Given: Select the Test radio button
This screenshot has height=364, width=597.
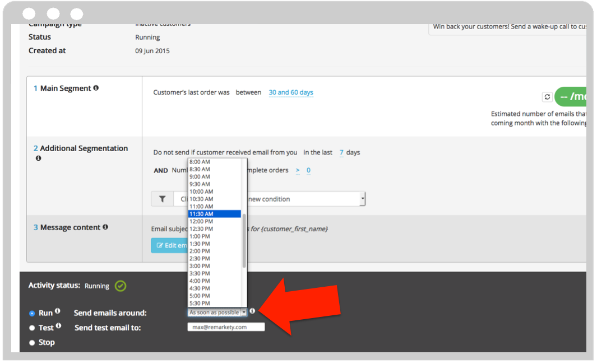Looking at the screenshot, I should pyautogui.click(x=32, y=328).
